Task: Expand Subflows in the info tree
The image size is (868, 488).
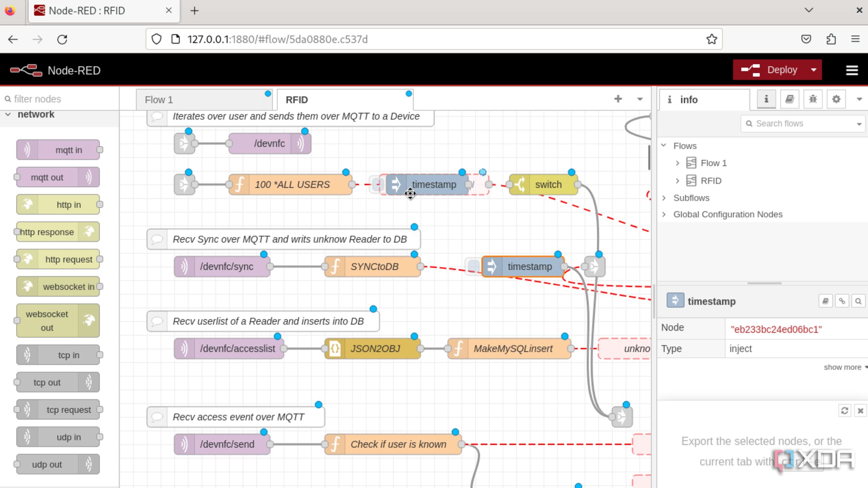Action: [x=664, y=198]
